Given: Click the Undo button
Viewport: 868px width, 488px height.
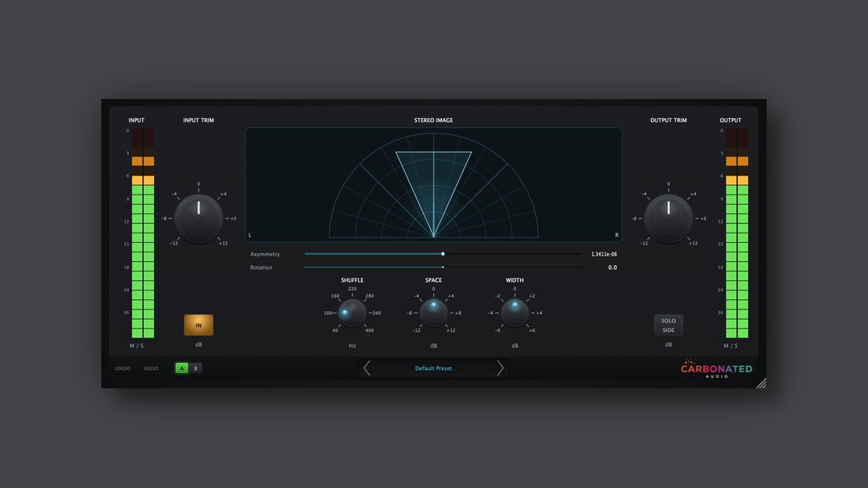Looking at the screenshot, I should [x=123, y=369].
